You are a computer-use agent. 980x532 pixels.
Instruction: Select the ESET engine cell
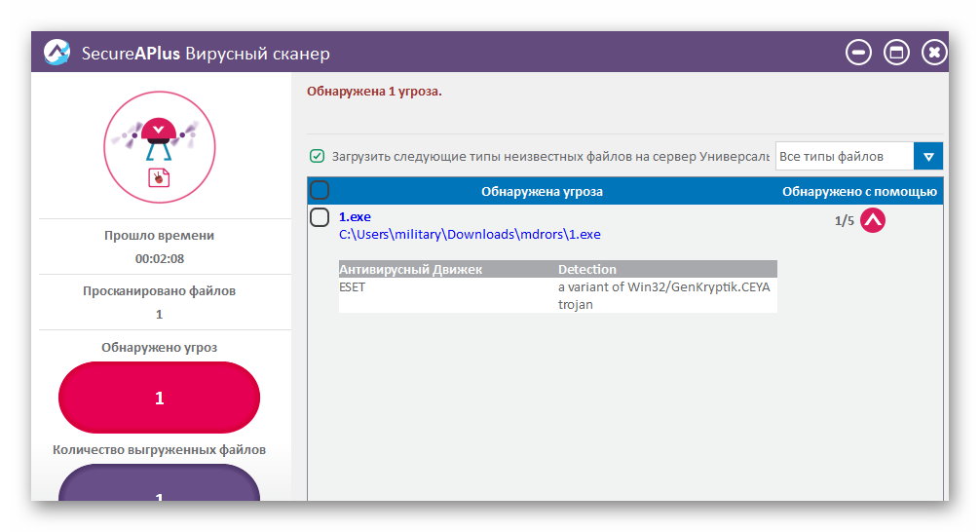(x=352, y=286)
